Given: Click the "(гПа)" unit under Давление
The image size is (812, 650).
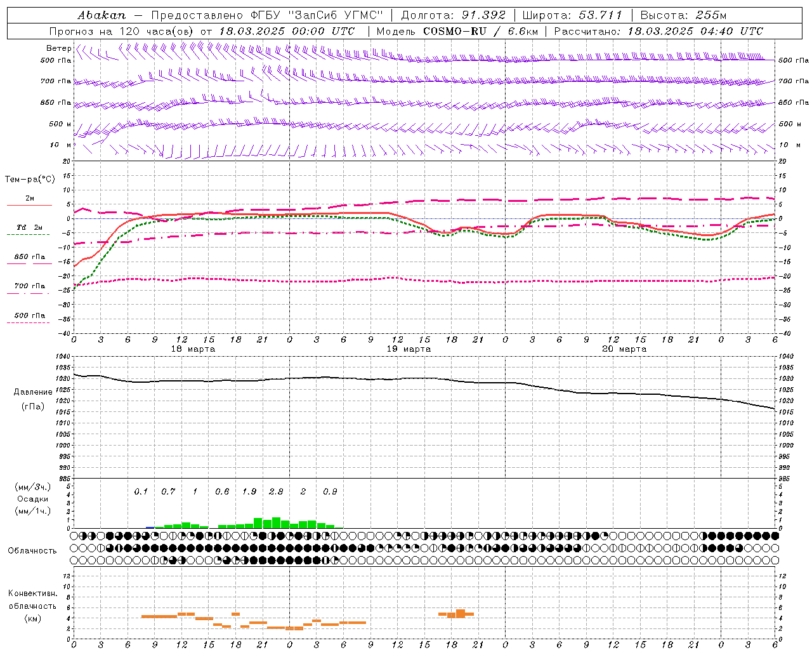Looking at the screenshot, I should pos(33,407).
